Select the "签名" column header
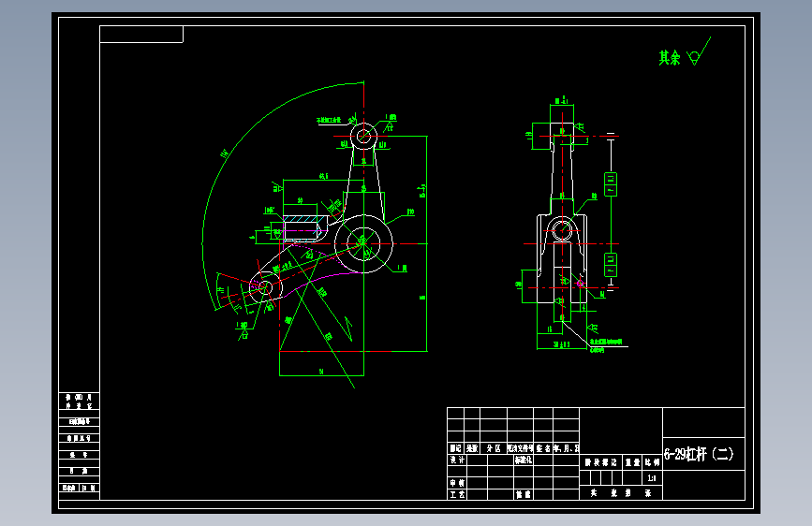The image size is (812, 526). pyautogui.click(x=543, y=448)
